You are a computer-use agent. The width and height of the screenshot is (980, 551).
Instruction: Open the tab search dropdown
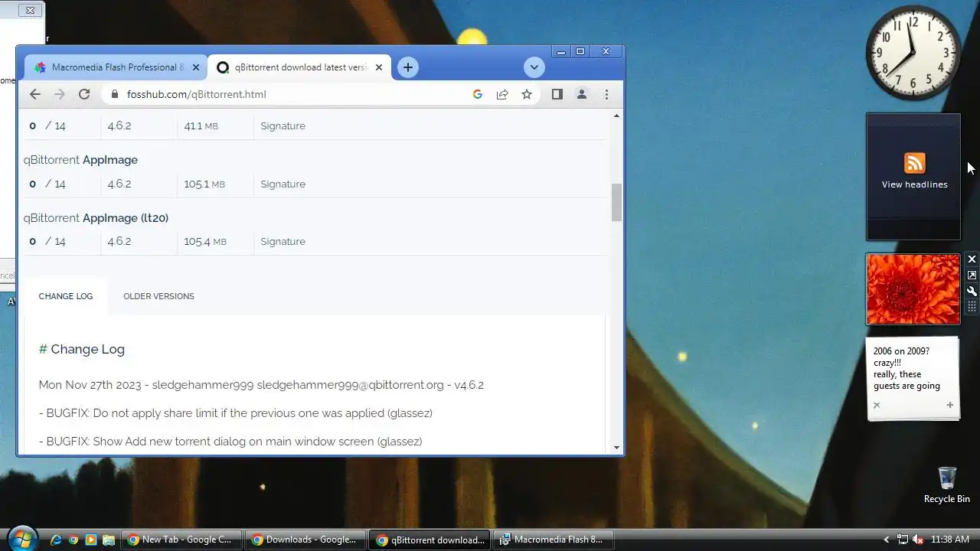[x=534, y=67]
